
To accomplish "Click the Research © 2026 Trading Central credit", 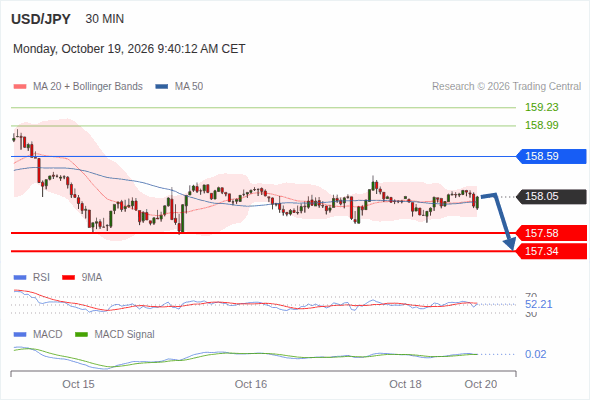I will pyautogui.click(x=506, y=87).
